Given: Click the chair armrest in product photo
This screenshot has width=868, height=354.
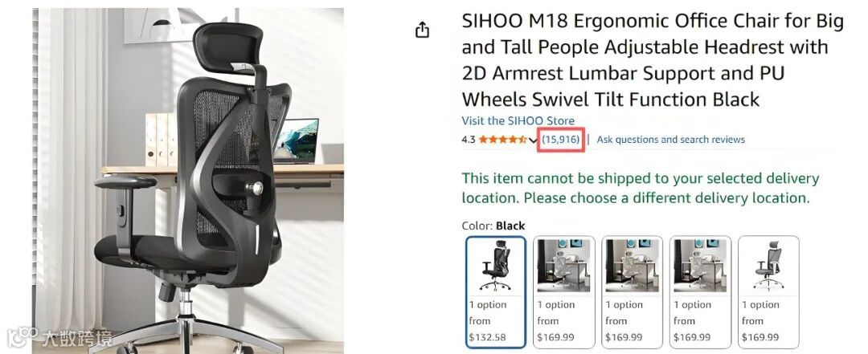Looking at the screenshot, I should coord(125,182).
